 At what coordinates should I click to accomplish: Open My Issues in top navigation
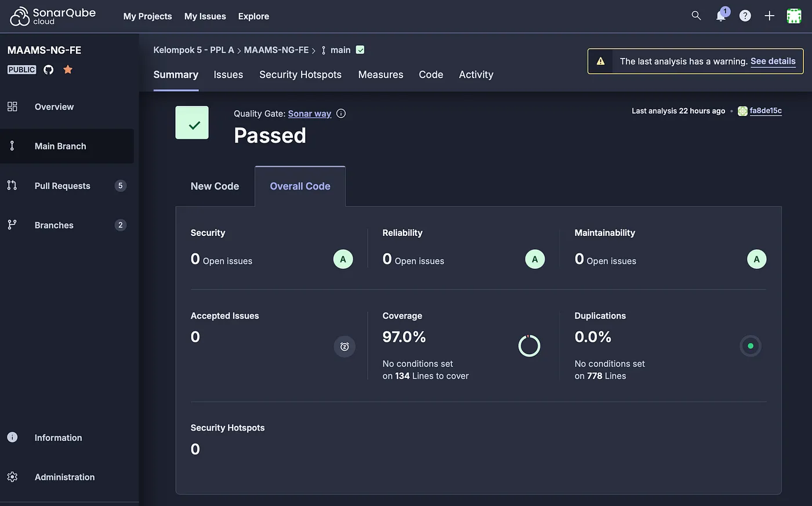pos(205,16)
